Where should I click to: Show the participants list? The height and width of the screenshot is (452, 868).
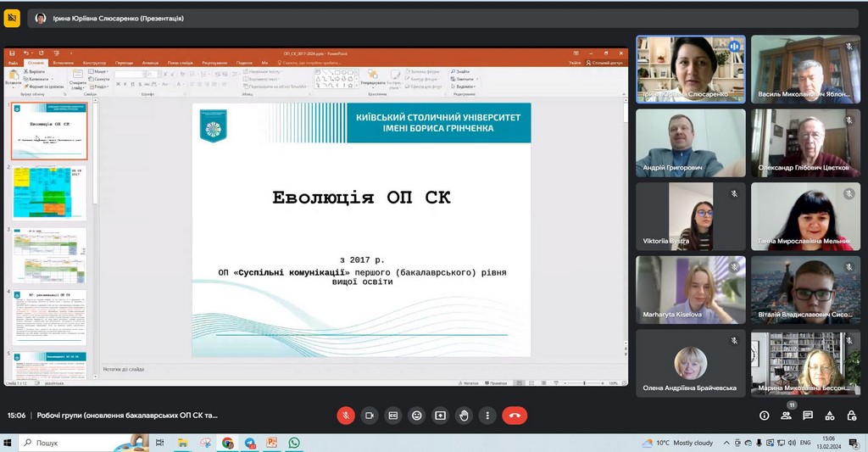tap(786, 416)
